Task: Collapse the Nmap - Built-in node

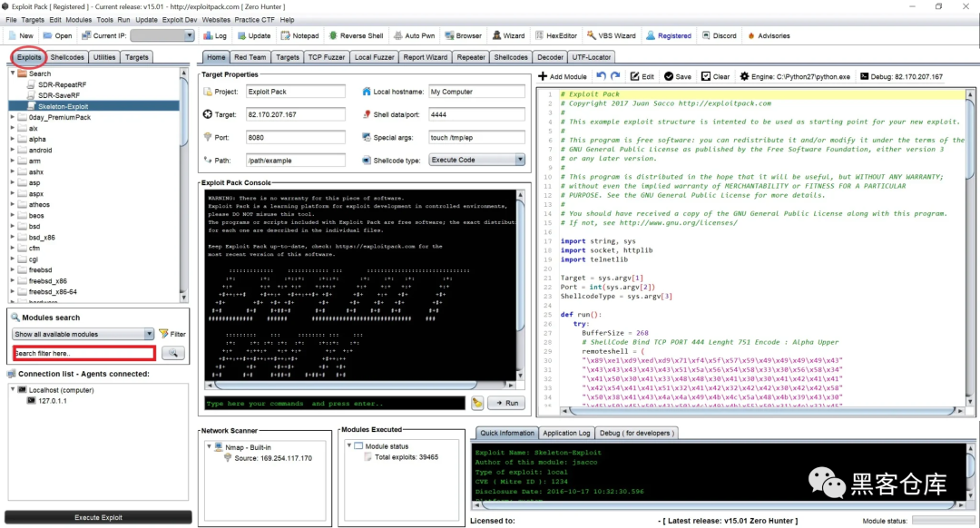Action: 209,446
